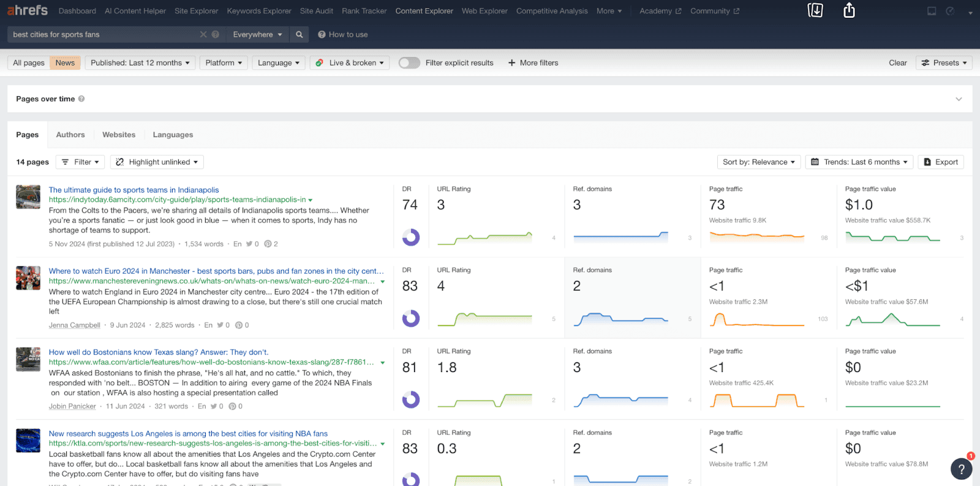This screenshot has height=486, width=980.
Task: Click the Pages over time info icon
Action: pos(81,99)
